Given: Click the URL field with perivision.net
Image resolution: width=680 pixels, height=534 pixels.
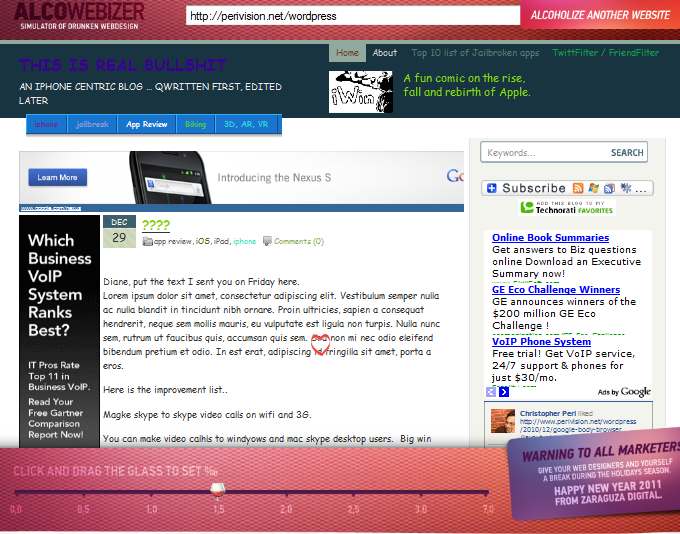Looking at the screenshot, I should 353,16.
